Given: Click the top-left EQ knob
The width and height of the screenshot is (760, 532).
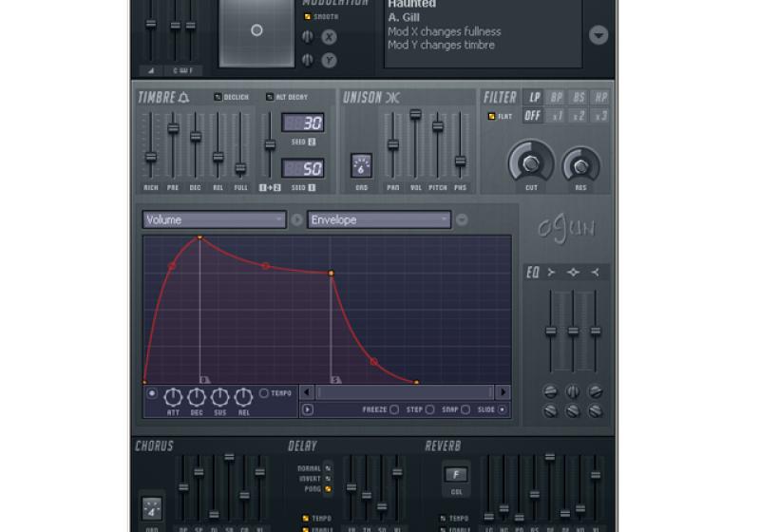Looking at the screenshot, I should pos(550,391).
